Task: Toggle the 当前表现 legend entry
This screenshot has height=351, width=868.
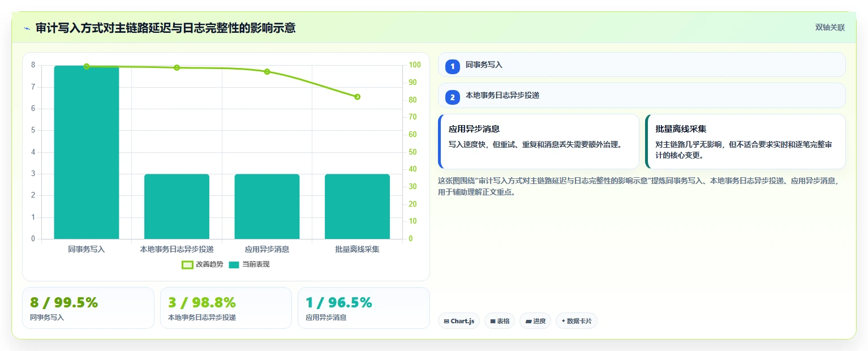Action: click(x=249, y=264)
